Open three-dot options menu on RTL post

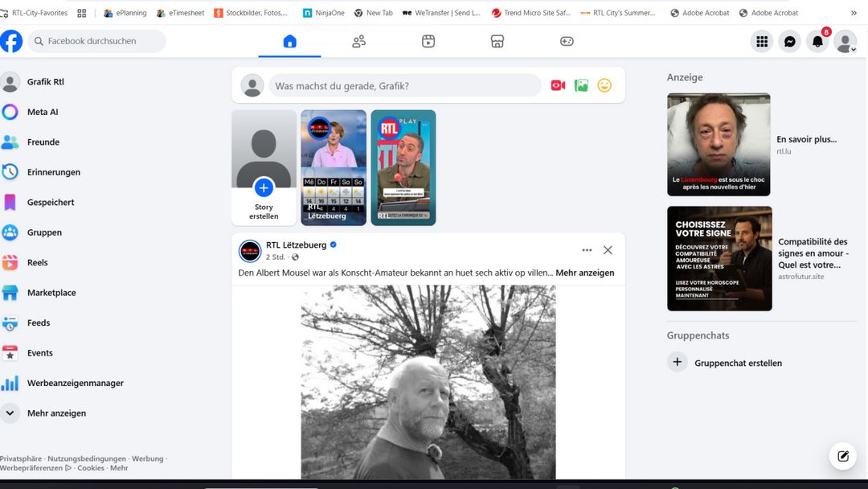click(x=587, y=250)
